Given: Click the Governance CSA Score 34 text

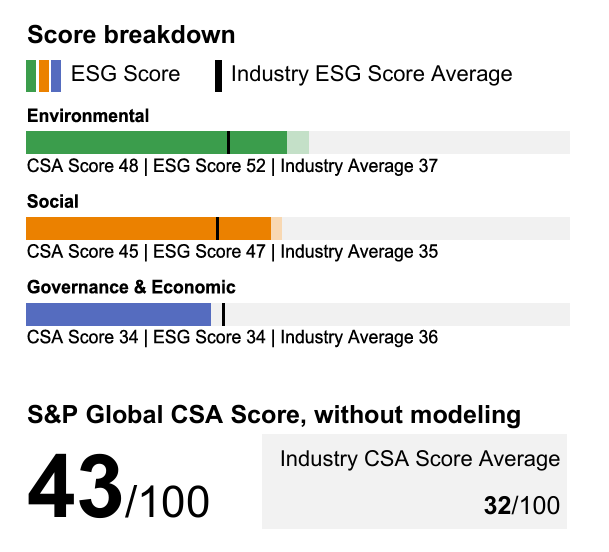Looking at the screenshot, I should coord(82,338).
